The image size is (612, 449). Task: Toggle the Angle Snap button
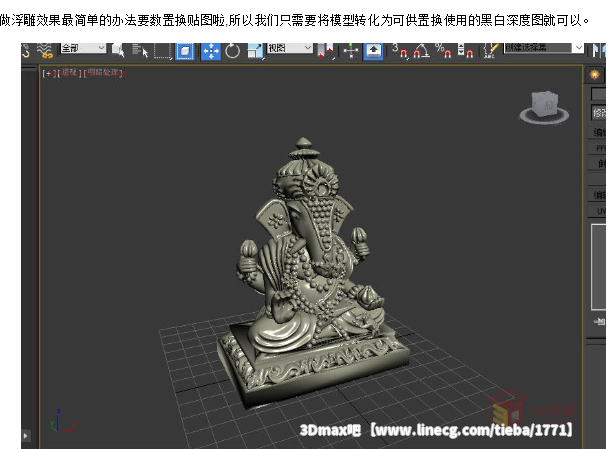tap(421, 50)
